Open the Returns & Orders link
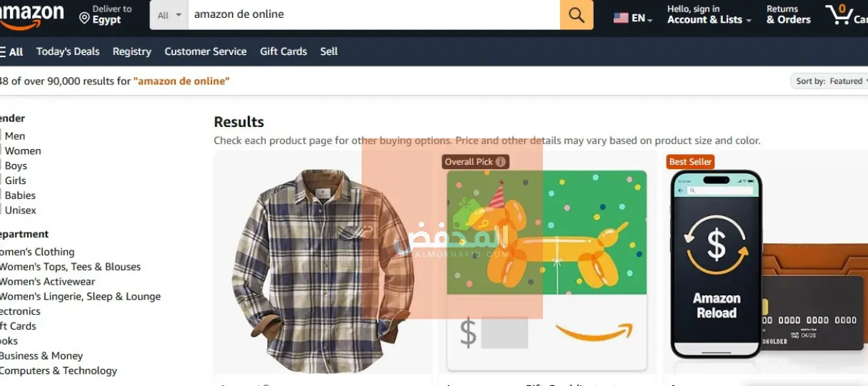The width and height of the screenshot is (868, 386). [x=789, y=15]
